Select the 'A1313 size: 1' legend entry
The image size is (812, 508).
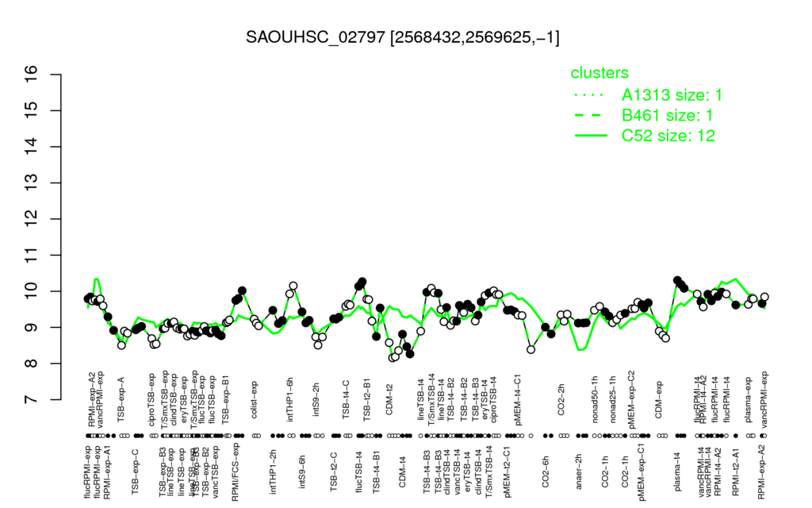672,95
